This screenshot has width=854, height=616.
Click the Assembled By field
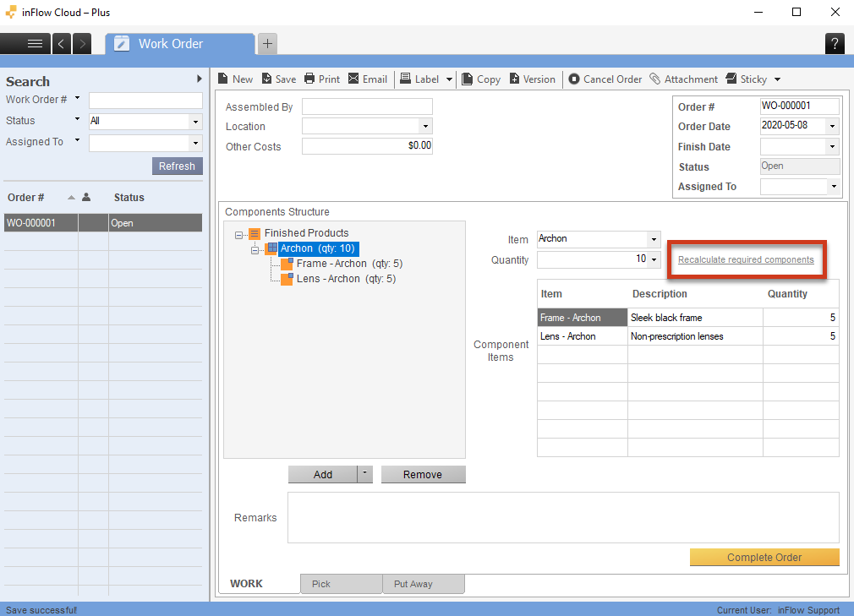(367, 106)
